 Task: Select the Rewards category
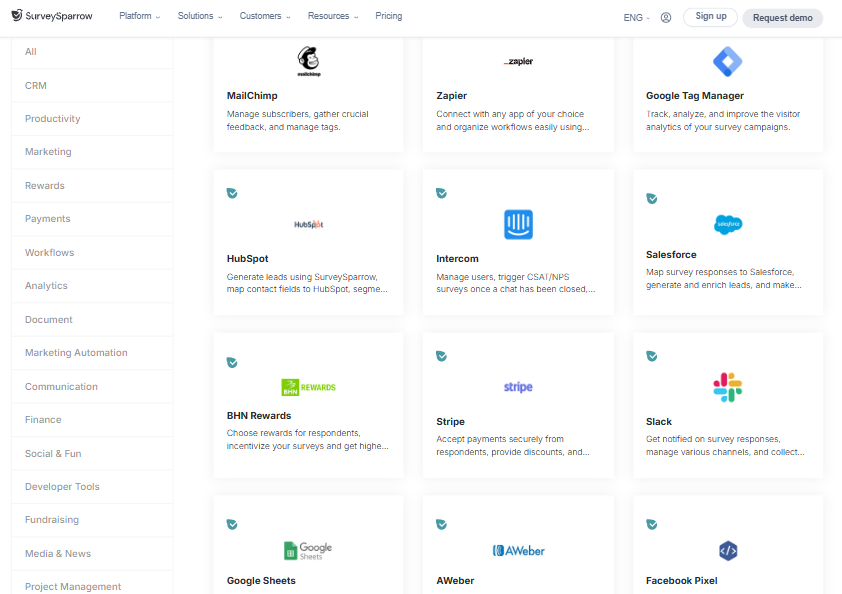tap(92, 186)
